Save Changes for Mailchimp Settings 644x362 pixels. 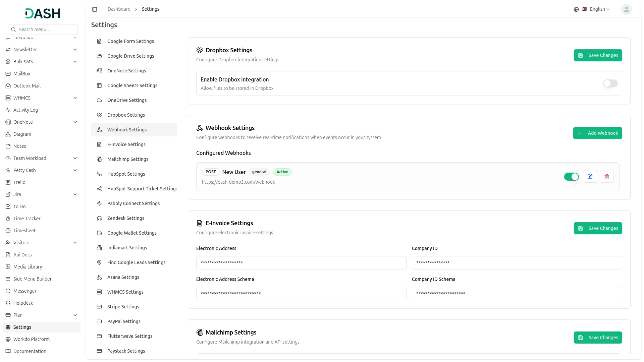tap(598, 338)
